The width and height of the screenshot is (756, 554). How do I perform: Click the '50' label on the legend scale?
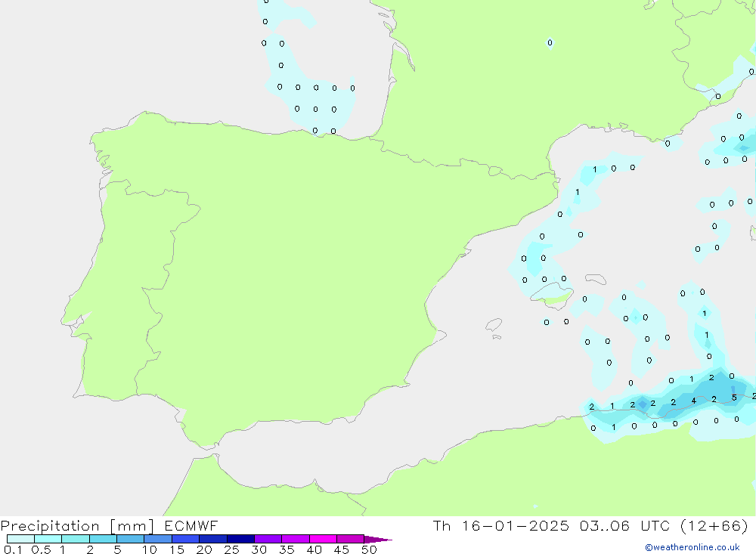(x=368, y=549)
